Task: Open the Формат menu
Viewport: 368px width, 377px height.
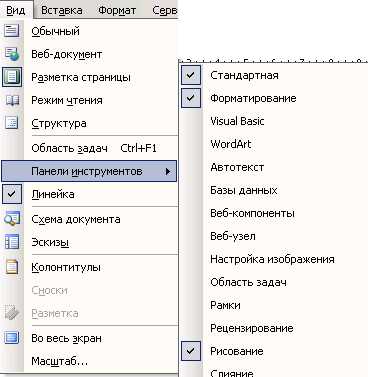Action: [117, 10]
